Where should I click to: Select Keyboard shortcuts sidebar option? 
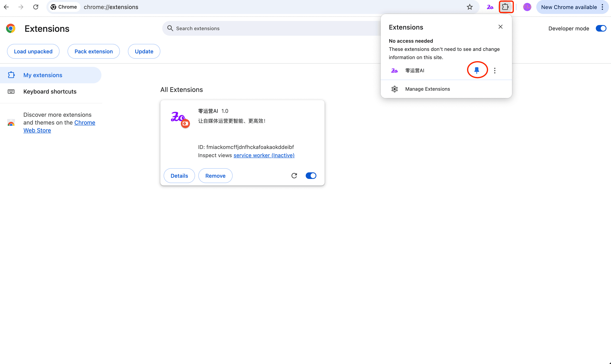coord(49,91)
